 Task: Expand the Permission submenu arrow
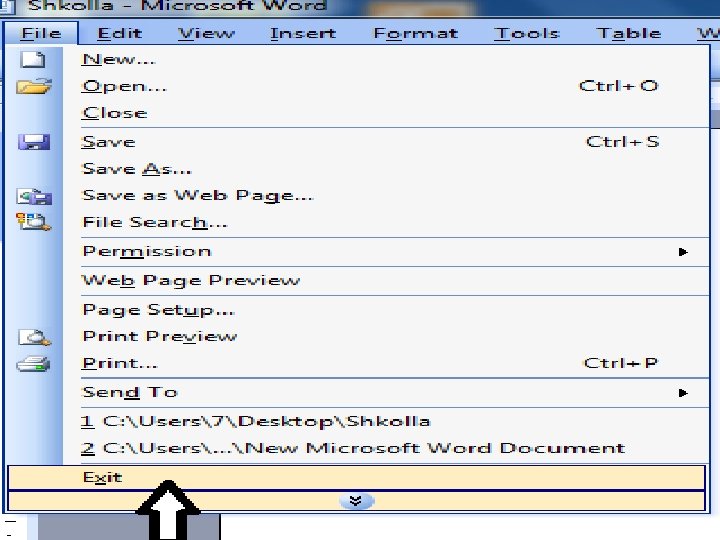tap(683, 252)
